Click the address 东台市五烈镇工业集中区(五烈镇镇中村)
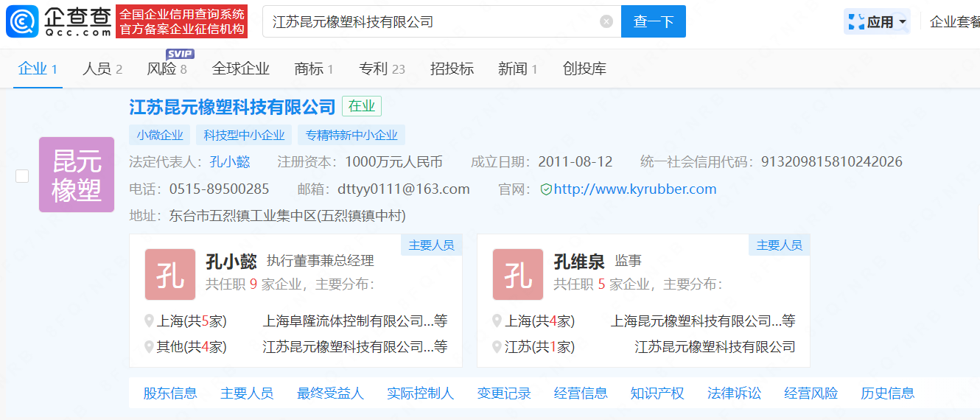Image resolution: width=980 pixels, height=420 pixels. coord(288,216)
